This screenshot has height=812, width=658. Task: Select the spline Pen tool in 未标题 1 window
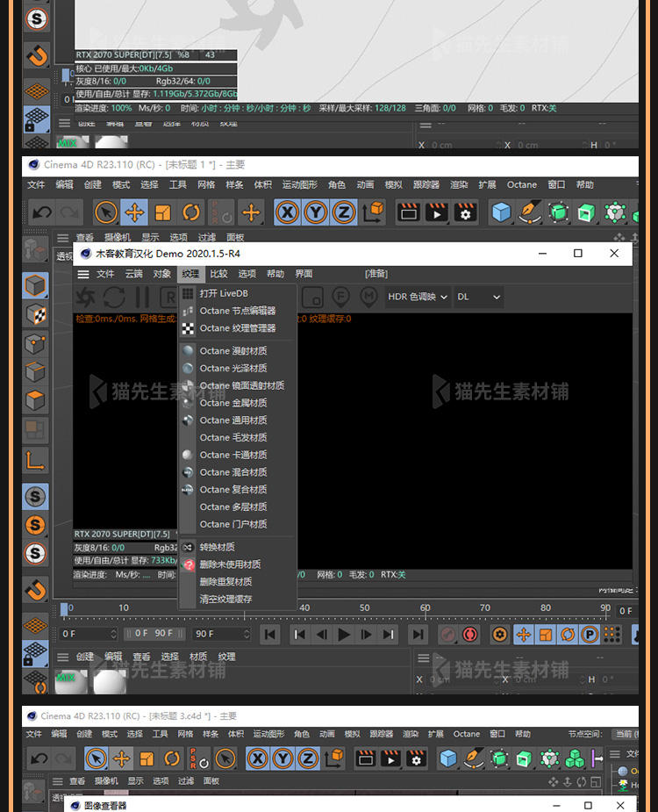[x=530, y=212]
